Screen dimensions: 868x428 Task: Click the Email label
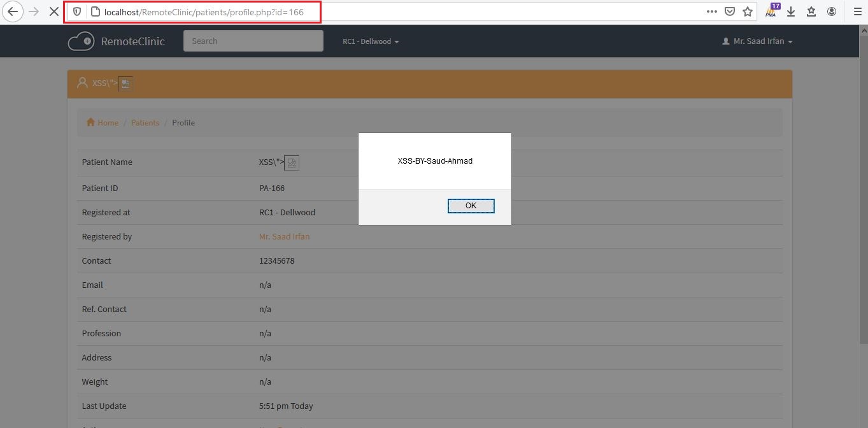(92, 285)
